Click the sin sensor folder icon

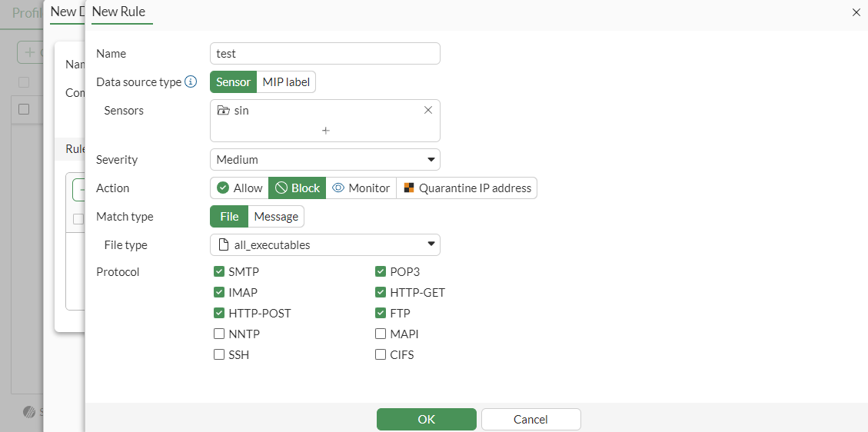click(224, 110)
